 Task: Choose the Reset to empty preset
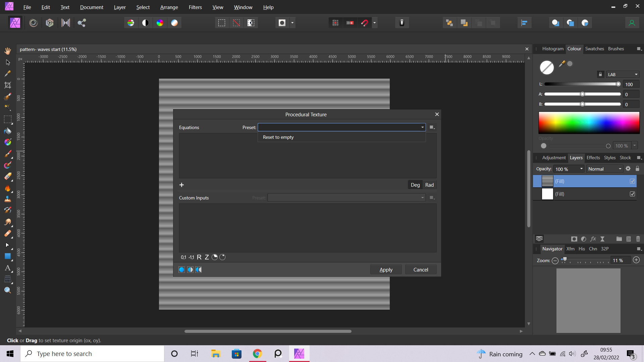click(341, 137)
